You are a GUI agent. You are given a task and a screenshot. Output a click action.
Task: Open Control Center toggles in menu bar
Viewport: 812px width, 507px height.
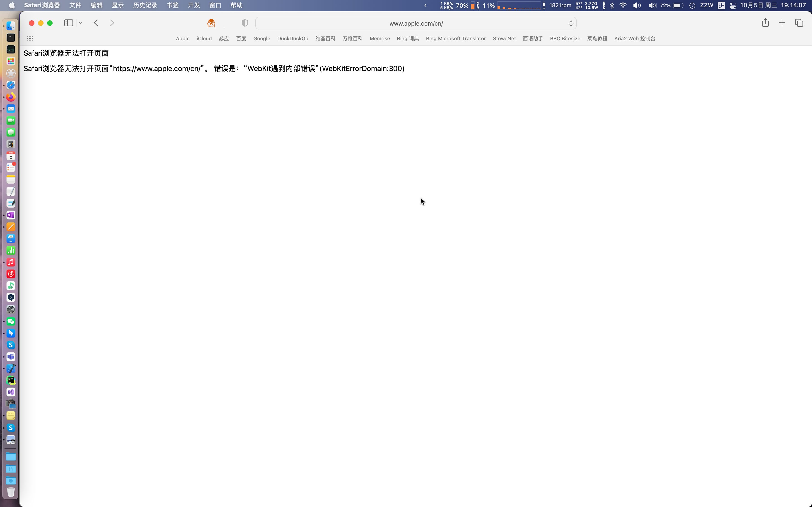(x=733, y=5)
